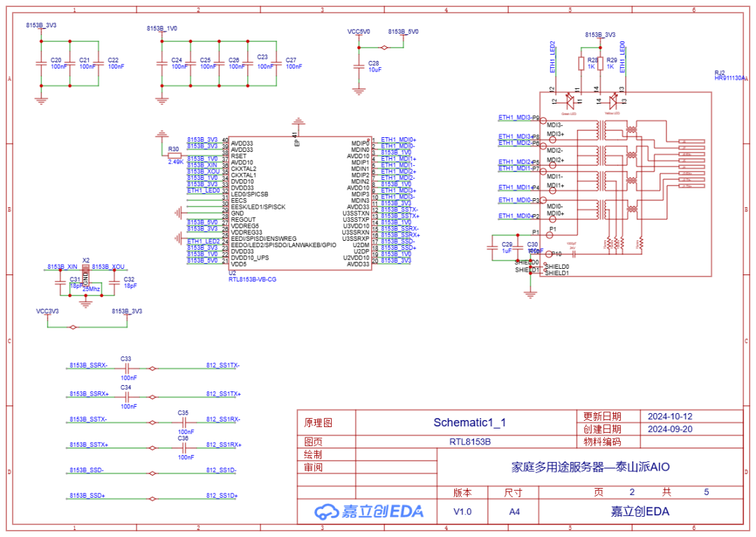
Task: Select resistor R30 2.49K
Action: click(174, 155)
